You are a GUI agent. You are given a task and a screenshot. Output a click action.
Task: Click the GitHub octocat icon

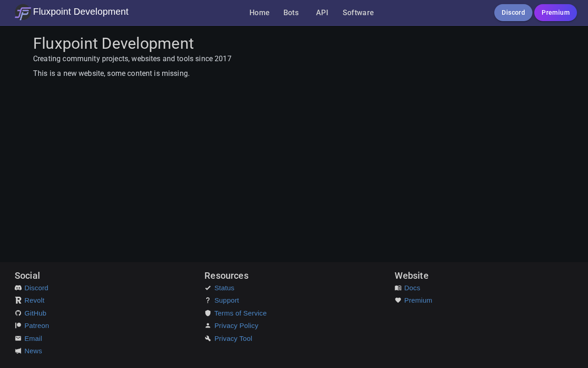tap(18, 313)
